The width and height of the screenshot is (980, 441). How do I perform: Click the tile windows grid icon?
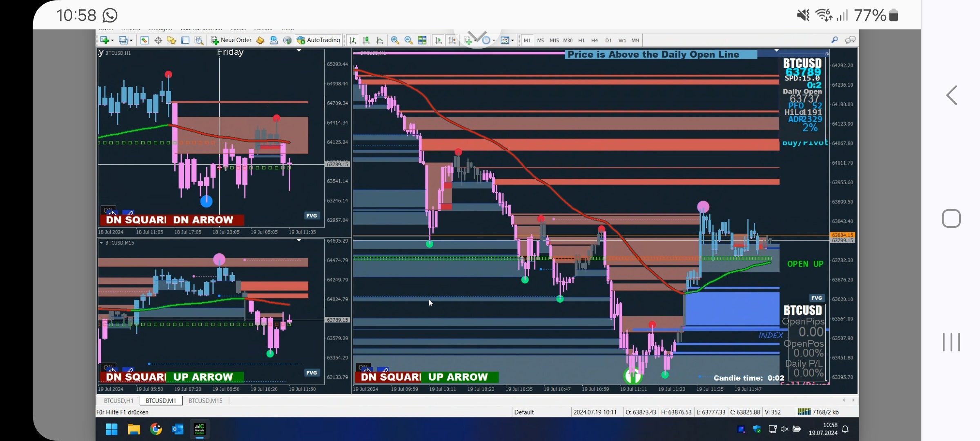[422, 40]
